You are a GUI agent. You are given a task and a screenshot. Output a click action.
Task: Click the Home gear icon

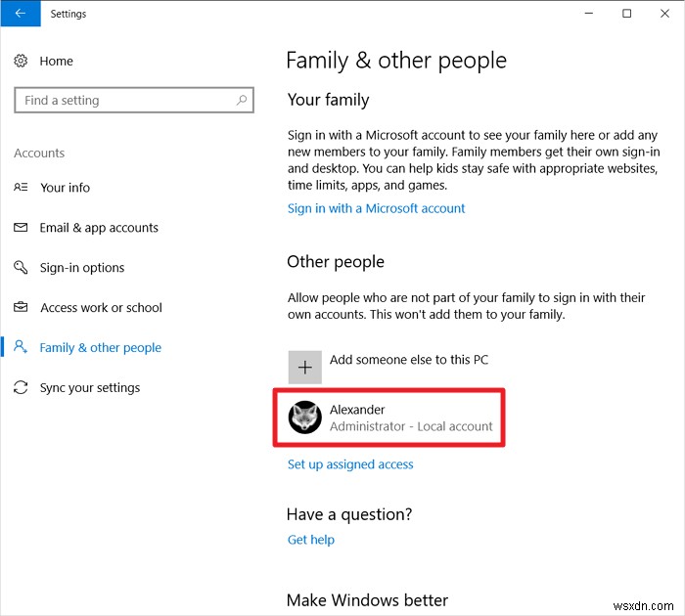pos(21,61)
